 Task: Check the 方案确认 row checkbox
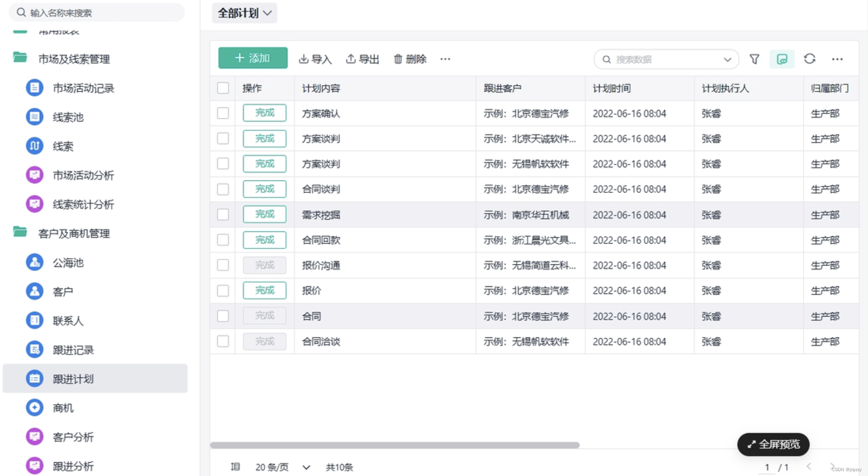223,113
